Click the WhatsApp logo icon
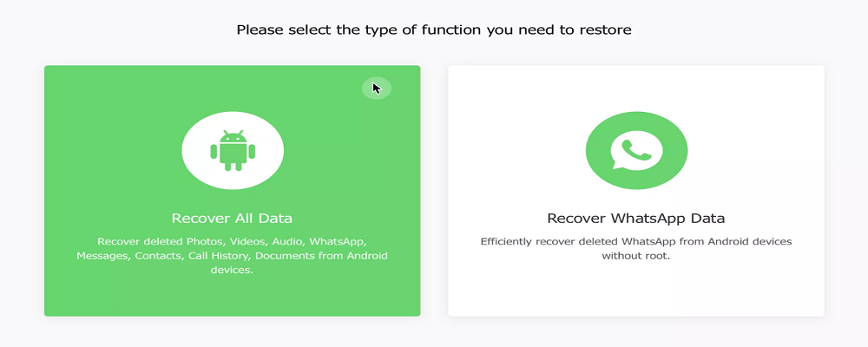Image resolution: width=868 pixels, height=347 pixels. [x=636, y=149]
